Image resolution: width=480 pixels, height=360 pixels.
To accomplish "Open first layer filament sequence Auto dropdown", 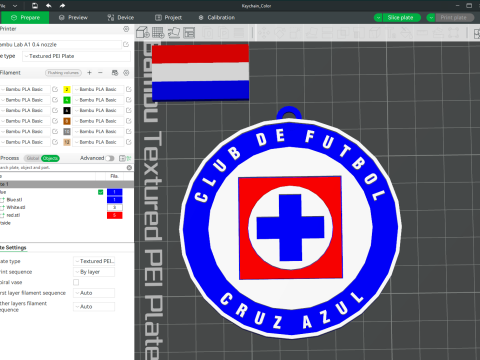I will click(94, 293).
